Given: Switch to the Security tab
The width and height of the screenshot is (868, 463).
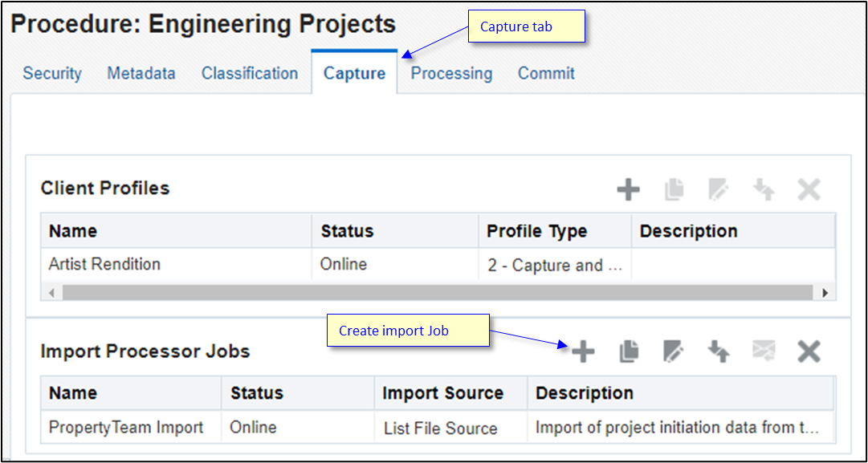Looking at the screenshot, I should click(51, 73).
